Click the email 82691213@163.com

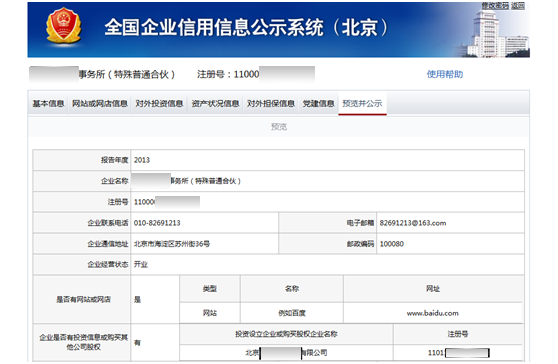point(413,223)
